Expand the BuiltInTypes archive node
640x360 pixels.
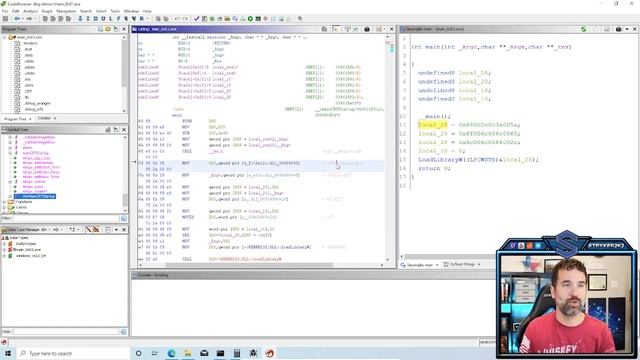click(x=4, y=244)
